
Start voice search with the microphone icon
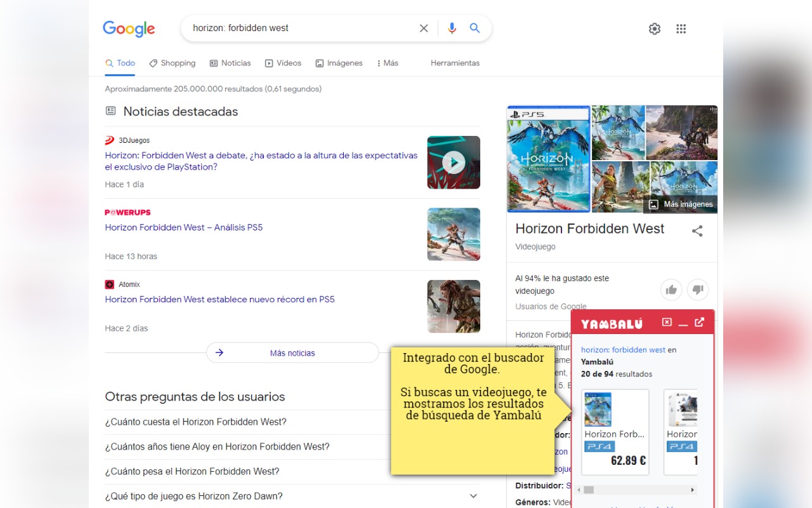pos(452,28)
